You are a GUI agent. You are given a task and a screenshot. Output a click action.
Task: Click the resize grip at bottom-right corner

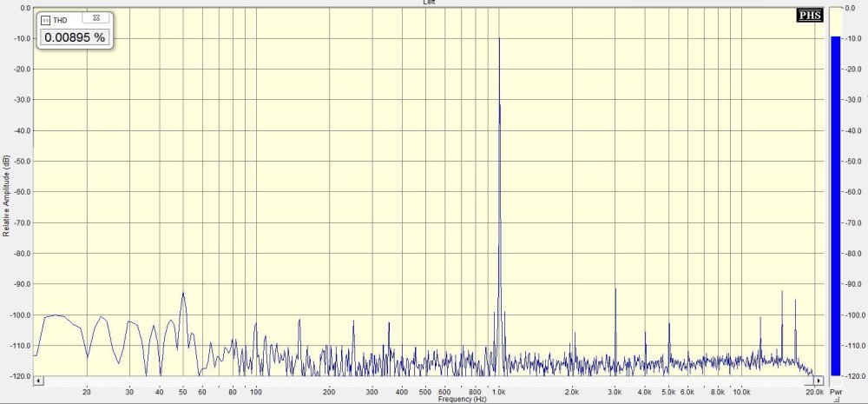862,399
